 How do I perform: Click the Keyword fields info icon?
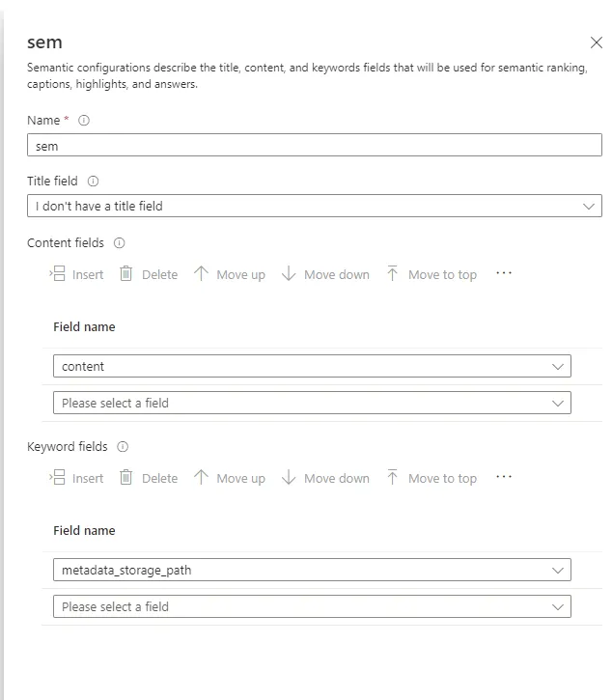pyautogui.click(x=123, y=447)
